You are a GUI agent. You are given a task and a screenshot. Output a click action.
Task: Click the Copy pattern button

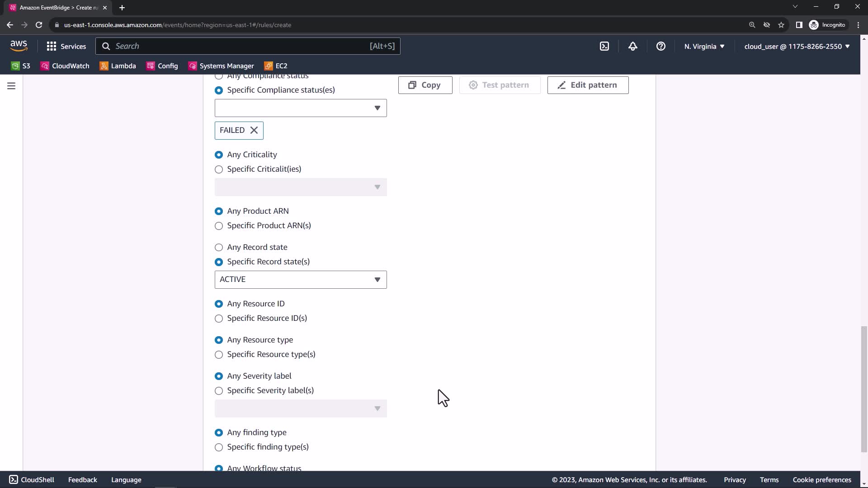tap(425, 85)
